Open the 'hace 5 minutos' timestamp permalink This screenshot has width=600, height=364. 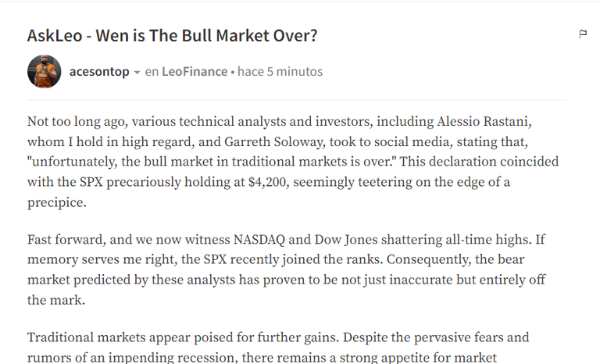[x=280, y=72]
